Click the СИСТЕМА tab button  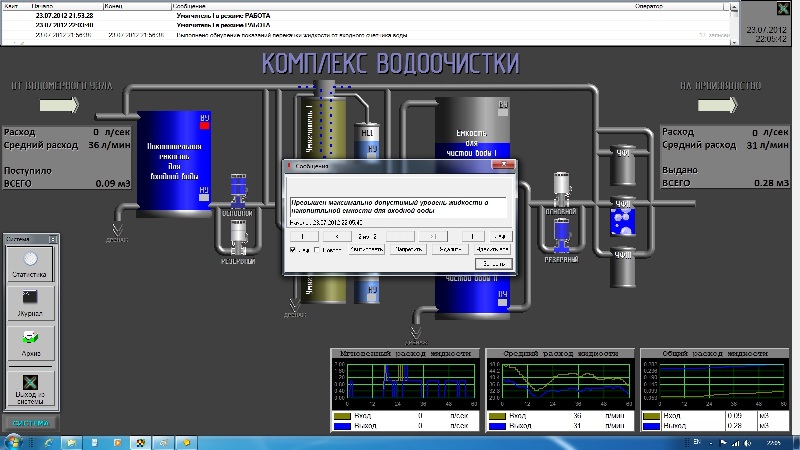pyautogui.click(x=30, y=423)
